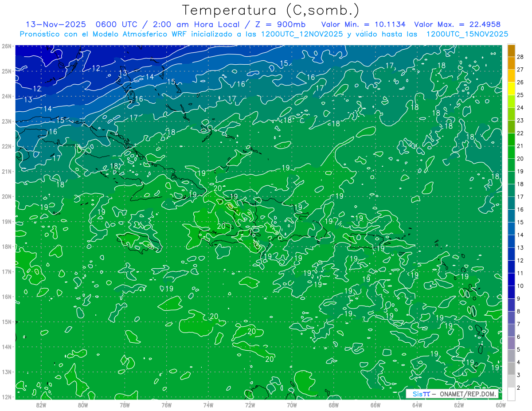Click the "76W" longitude axis label
The width and height of the screenshot is (532, 411).
166,405
